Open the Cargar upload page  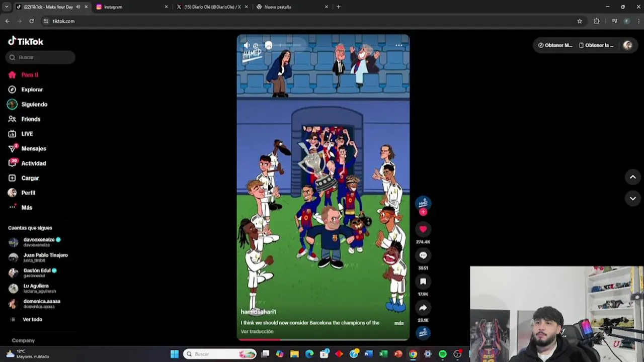click(24, 178)
